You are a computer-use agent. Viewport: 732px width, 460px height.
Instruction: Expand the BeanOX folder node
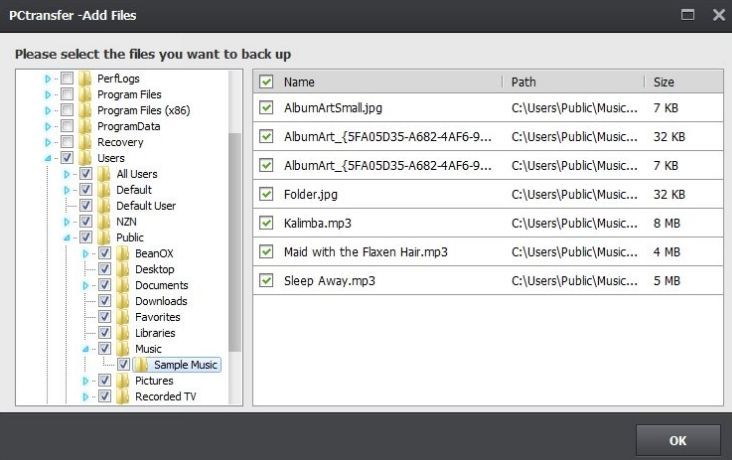point(85,254)
